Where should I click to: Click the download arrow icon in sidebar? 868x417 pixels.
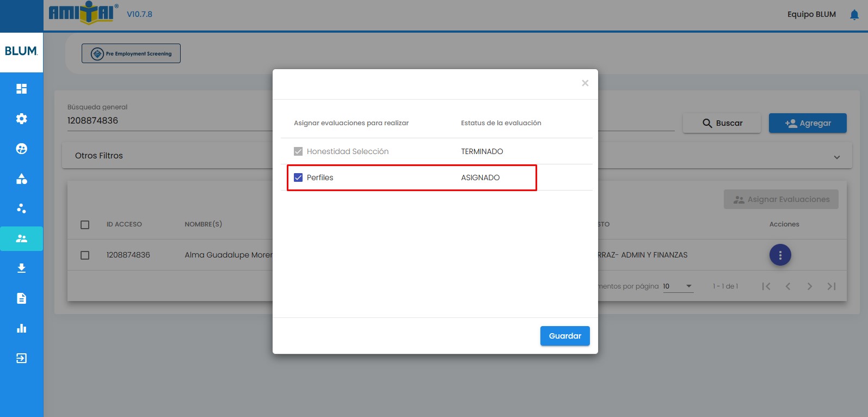click(21, 268)
